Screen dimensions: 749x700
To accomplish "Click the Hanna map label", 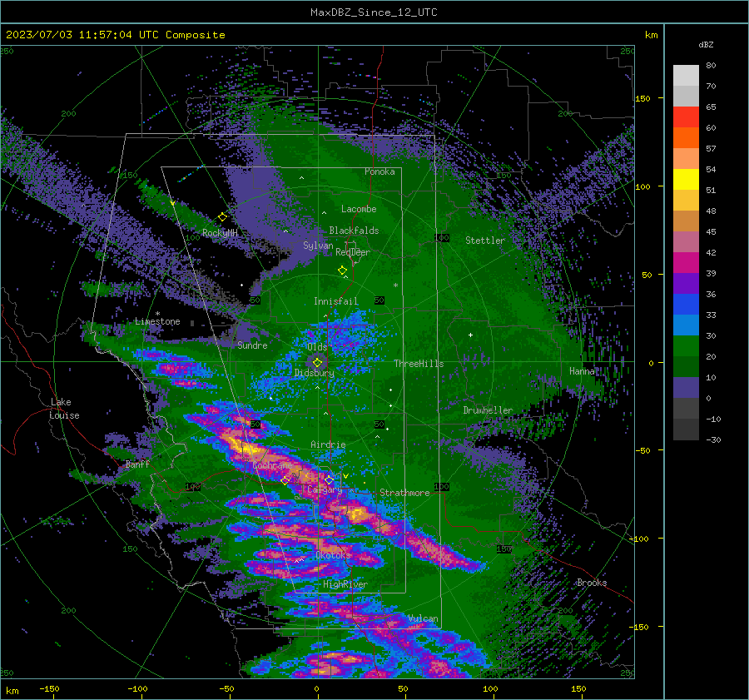I will pyautogui.click(x=582, y=371).
